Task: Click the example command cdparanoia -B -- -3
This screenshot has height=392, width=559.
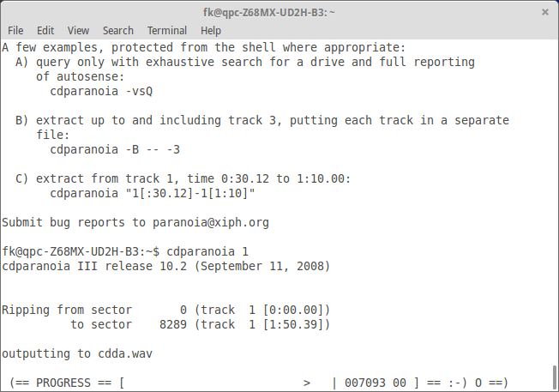Action: point(115,149)
